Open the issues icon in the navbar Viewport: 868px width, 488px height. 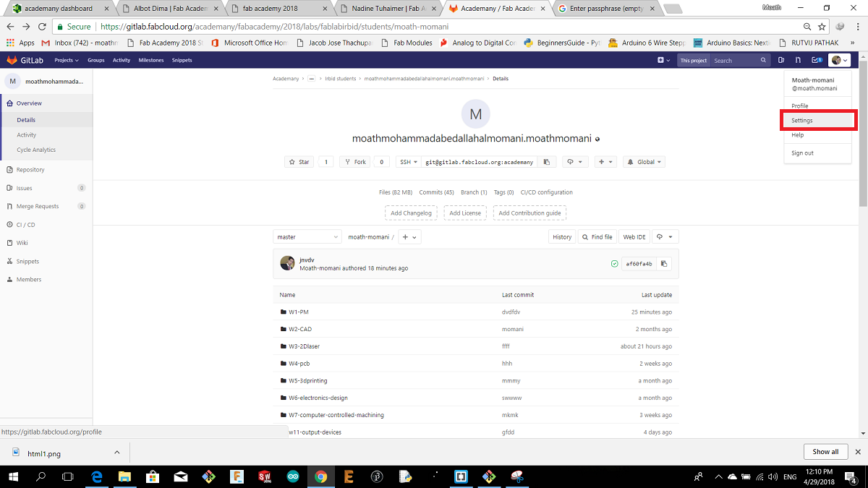pyautogui.click(x=781, y=60)
